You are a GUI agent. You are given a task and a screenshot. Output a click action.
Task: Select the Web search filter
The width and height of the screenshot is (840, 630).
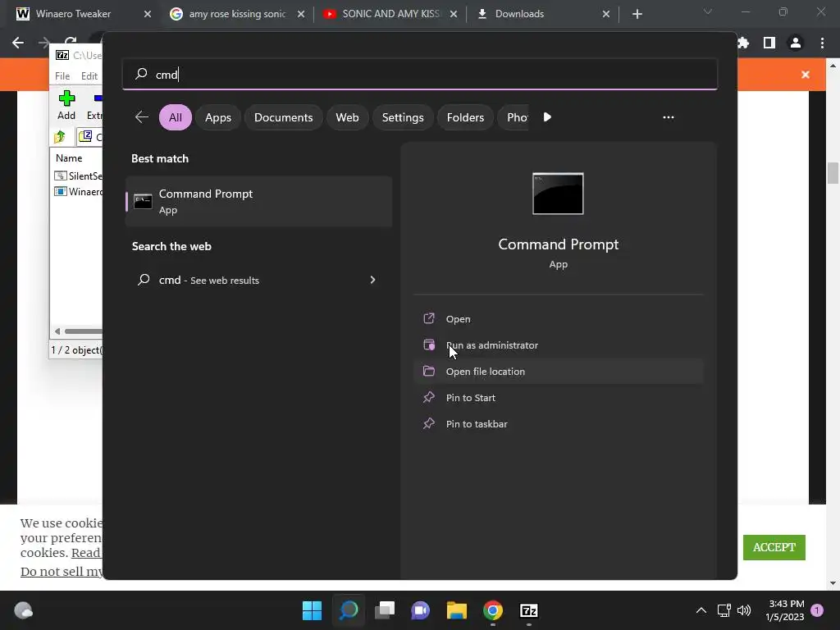[347, 117]
